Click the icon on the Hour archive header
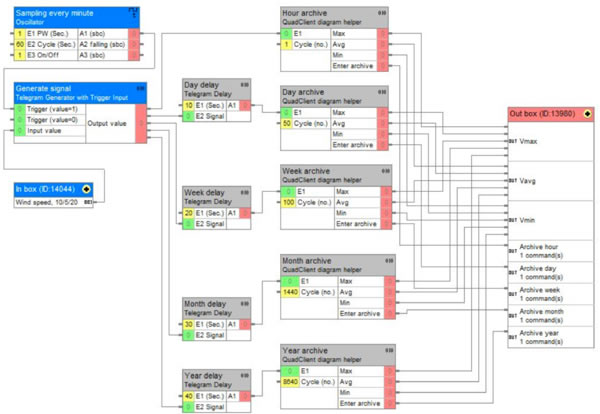This screenshot has width=600, height=414. point(382,13)
